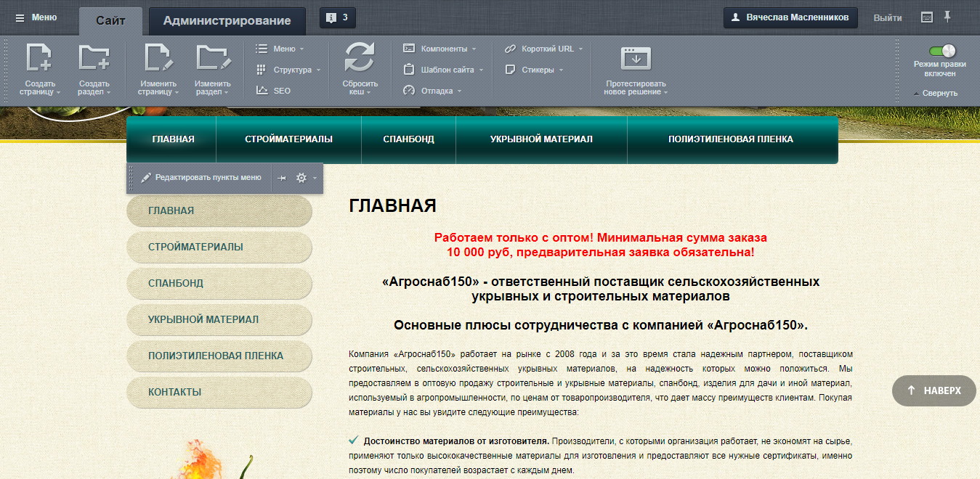
Task: Open the Стикеры tool
Action: pyautogui.click(x=534, y=70)
